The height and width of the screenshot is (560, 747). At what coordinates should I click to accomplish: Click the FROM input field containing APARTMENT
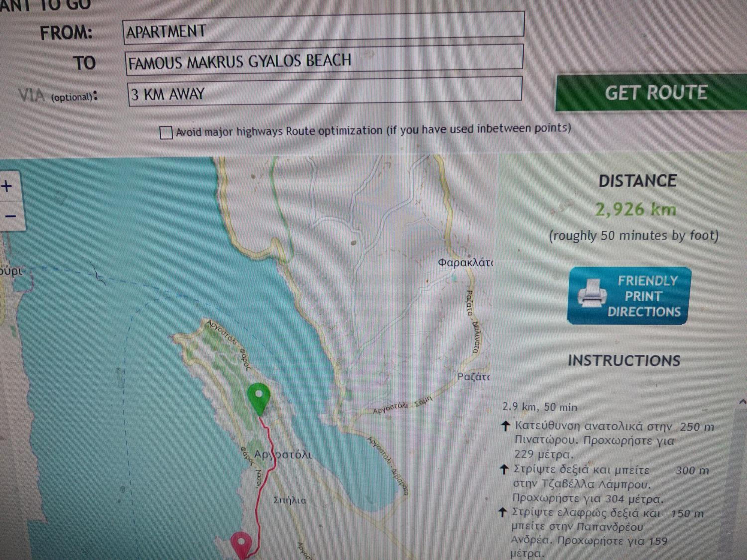pyautogui.click(x=323, y=28)
